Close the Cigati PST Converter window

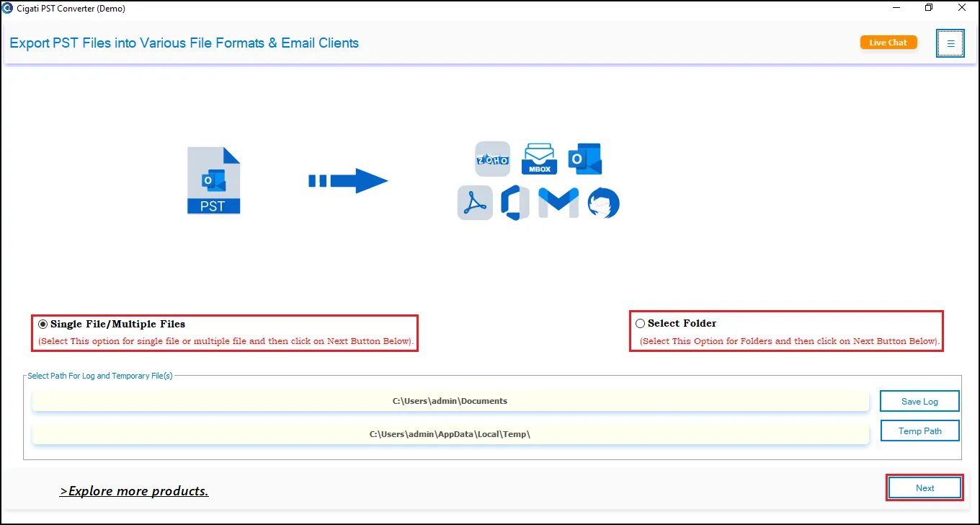(x=962, y=8)
